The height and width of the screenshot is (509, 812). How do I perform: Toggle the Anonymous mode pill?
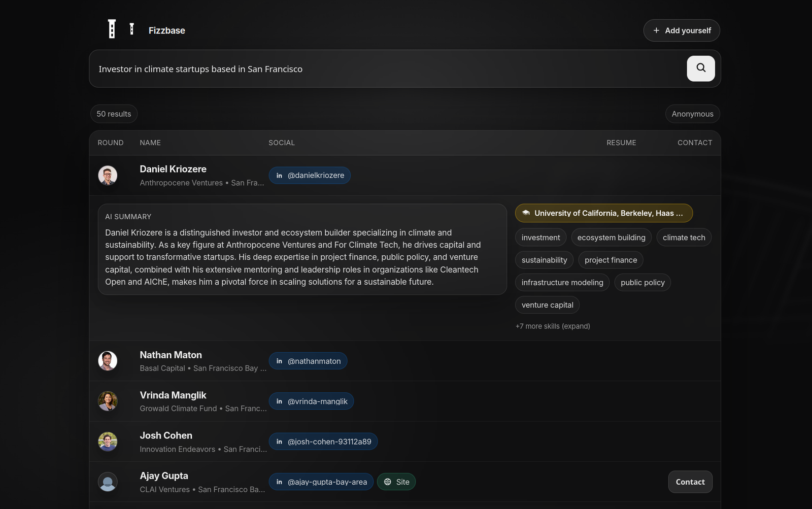coord(692,114)
